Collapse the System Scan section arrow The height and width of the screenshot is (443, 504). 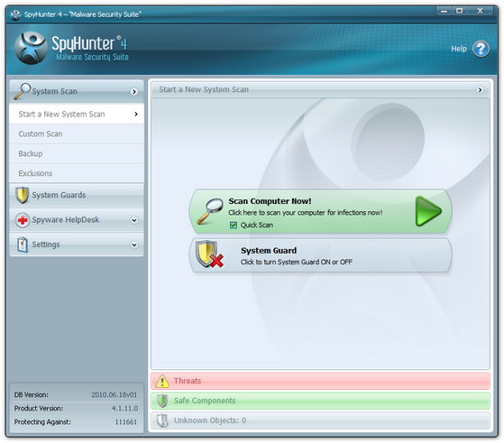pyautogui.click(x=134, y=92)
